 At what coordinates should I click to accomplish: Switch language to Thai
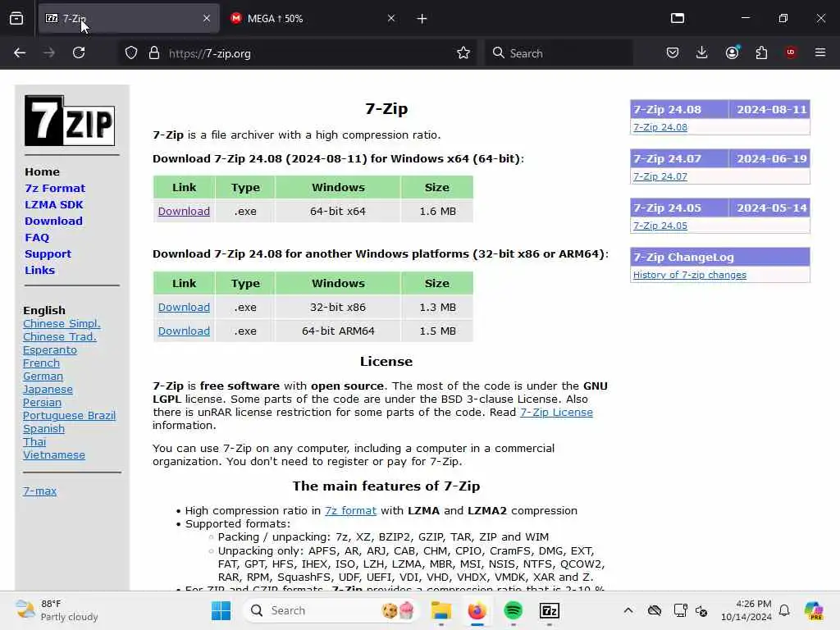34,441
